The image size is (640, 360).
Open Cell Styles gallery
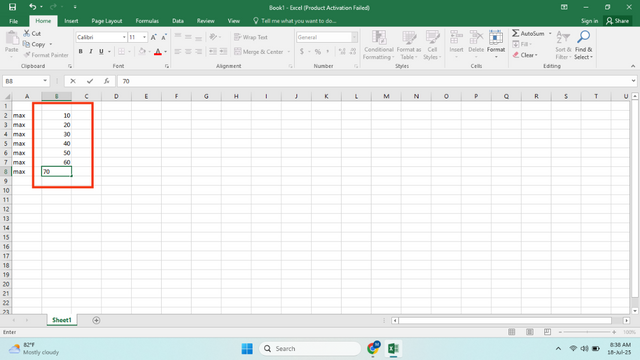[x=432, y=45]
